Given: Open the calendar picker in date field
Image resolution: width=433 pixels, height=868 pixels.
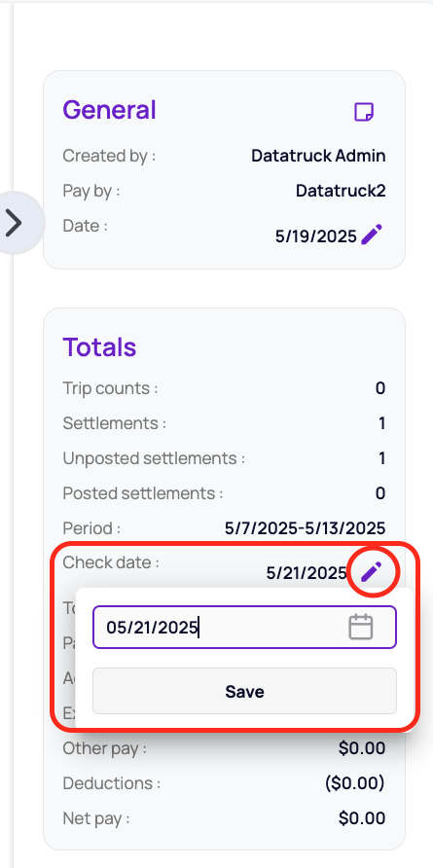Looking at the screenshot, I should point(360,628).
